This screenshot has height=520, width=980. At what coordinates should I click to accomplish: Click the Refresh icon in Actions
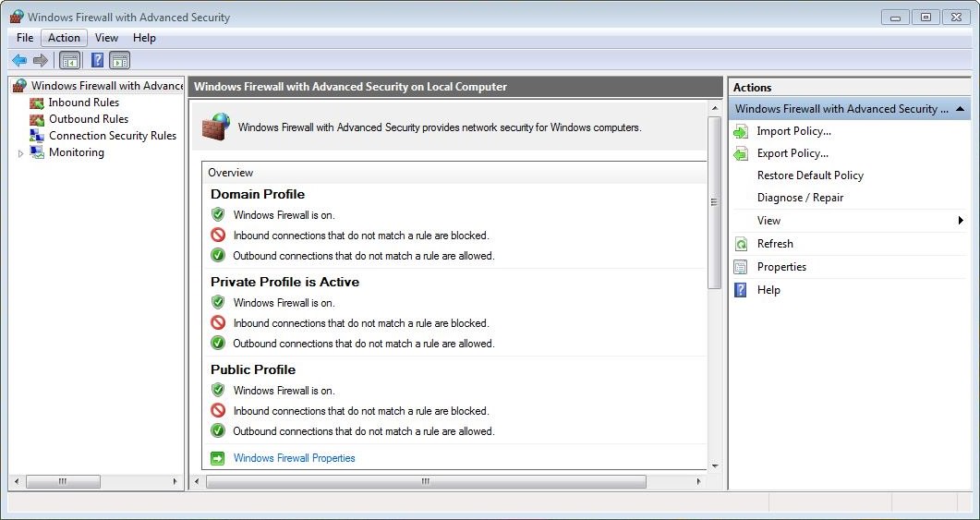point(741,244)
